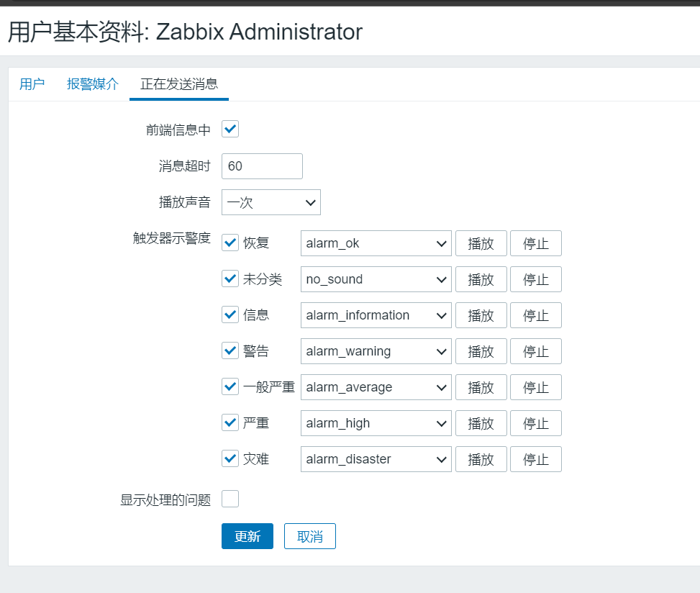Expand the alarm_disaster sound dropdown
This screenshot has height=593, width=700.
376,459
